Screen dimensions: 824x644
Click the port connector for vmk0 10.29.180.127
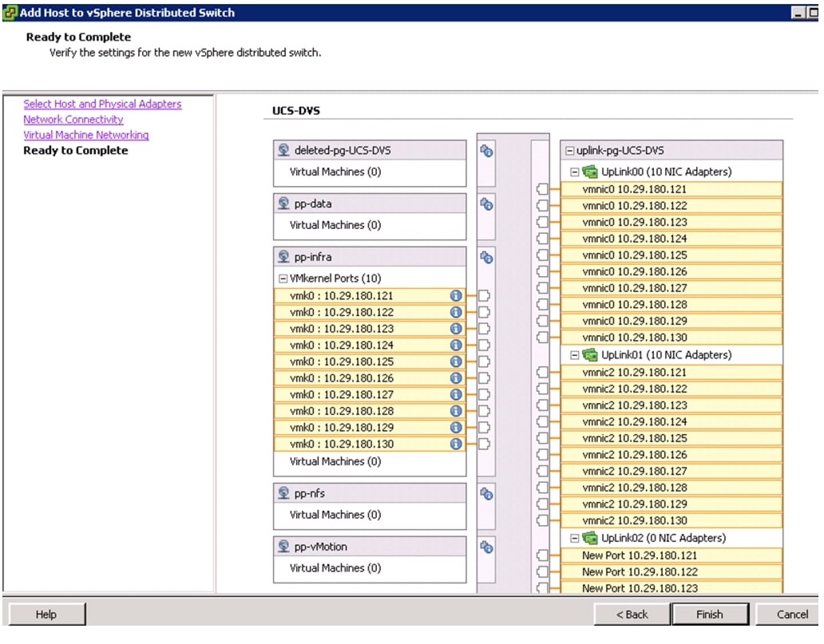(x=484, y=394)
